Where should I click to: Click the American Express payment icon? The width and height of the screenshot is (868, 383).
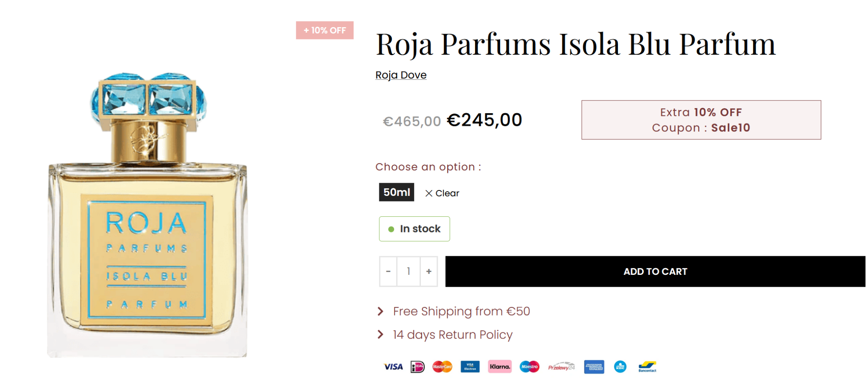[594, 366]
